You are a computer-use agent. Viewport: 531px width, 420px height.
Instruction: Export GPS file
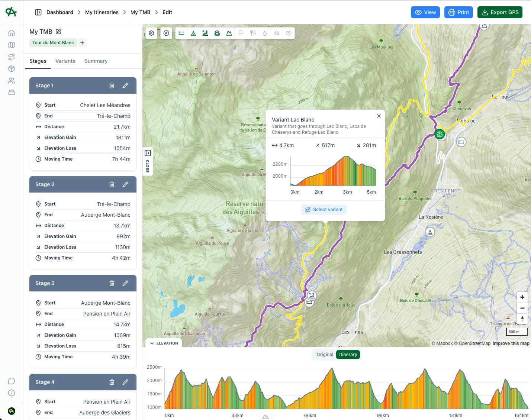[500, 12]
